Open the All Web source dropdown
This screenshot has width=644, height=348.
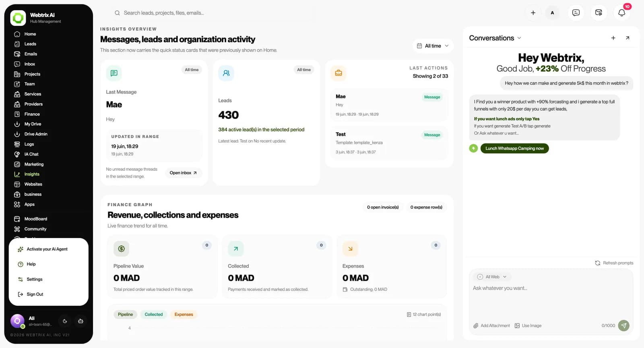pos(492,277)
